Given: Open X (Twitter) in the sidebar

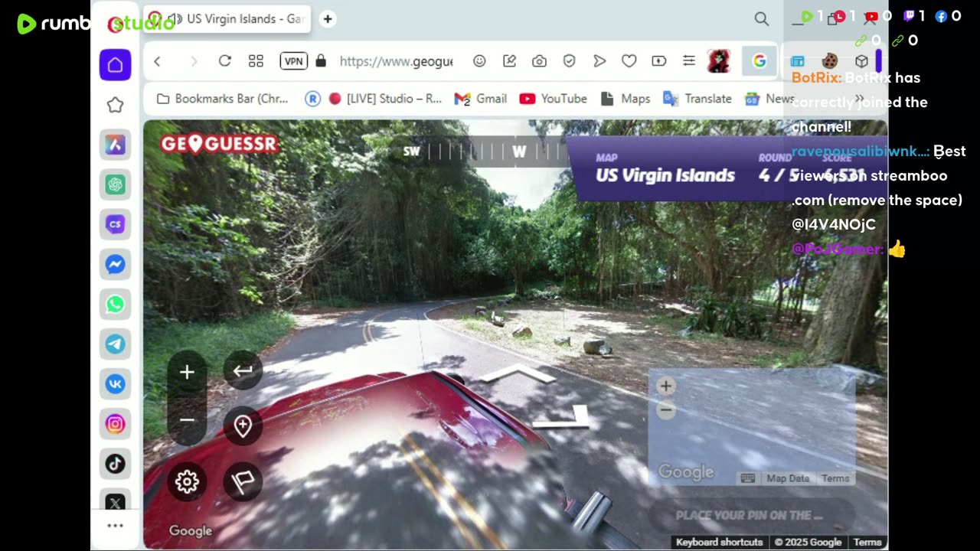Looking at the screenshot, I should click(x=115, y=503).
